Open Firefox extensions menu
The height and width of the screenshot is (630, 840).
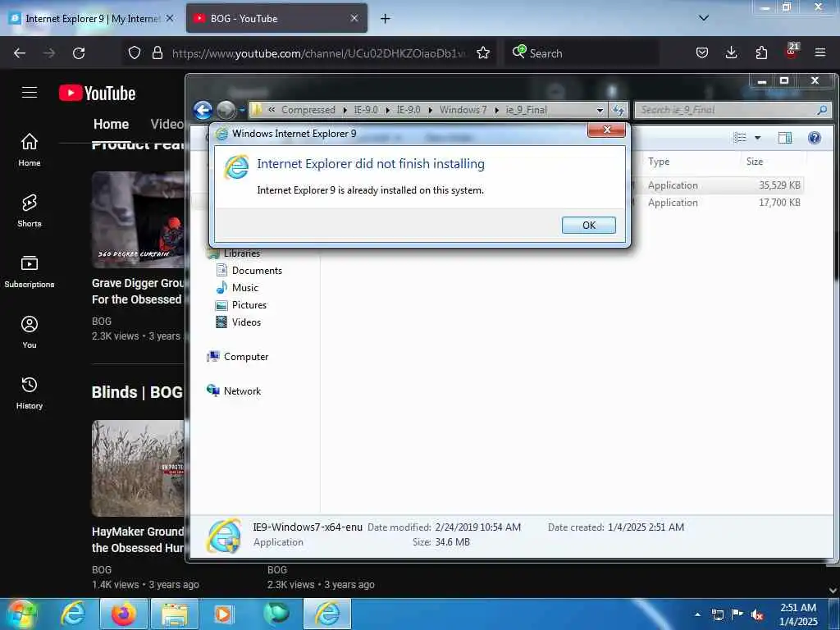click(x=761, y=52)
